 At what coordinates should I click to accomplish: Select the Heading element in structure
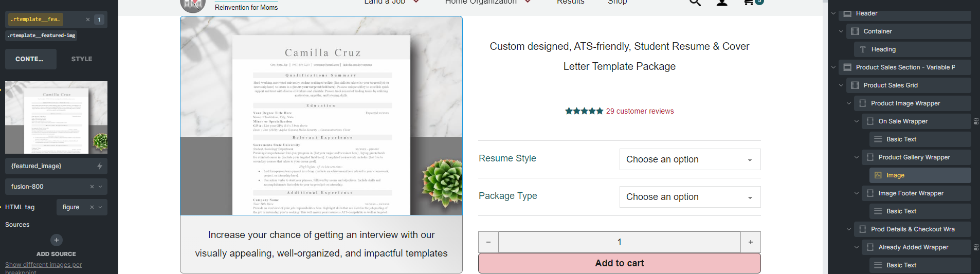pyautogui.click(x=913, y=49)
